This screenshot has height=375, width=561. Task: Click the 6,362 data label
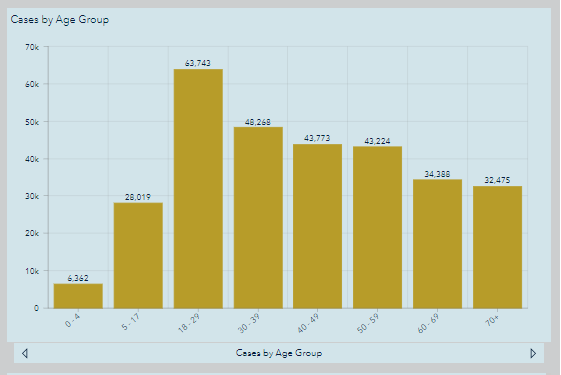pos(78,278)
